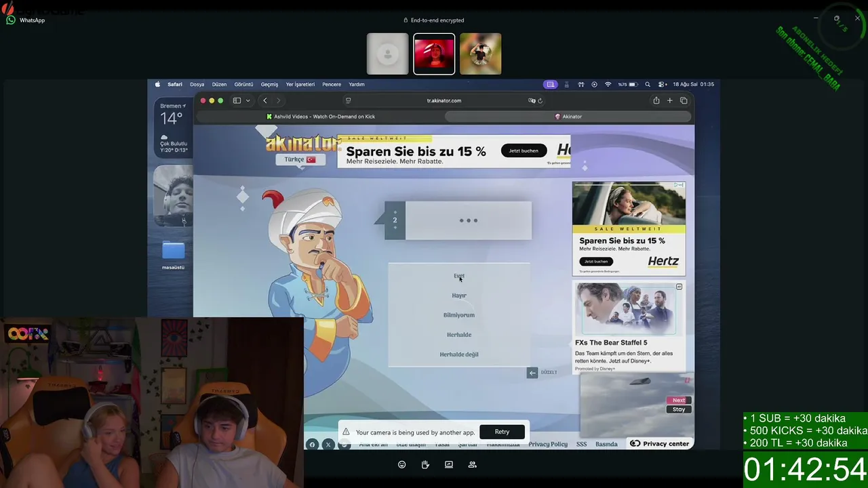
Task: Click the now playing icon in menu bar
Action: pos(594,85)
